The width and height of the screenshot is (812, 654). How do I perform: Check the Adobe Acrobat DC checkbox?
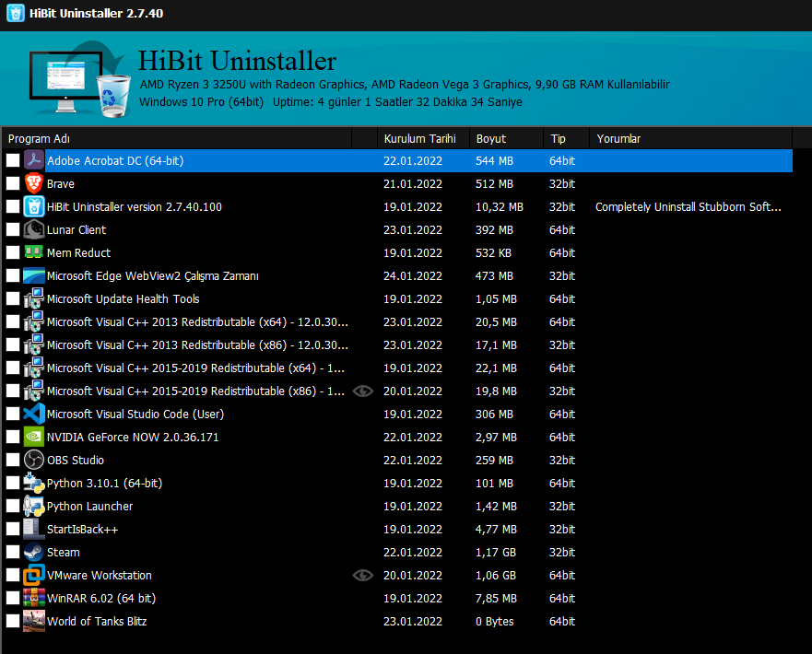[13, 160]
